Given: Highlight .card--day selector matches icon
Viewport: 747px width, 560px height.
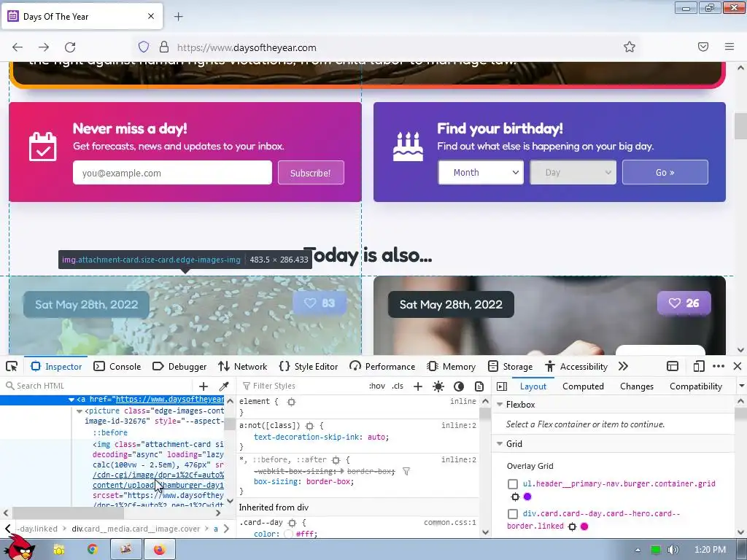Looking at the screenshot, I should (x=292, y=523).
